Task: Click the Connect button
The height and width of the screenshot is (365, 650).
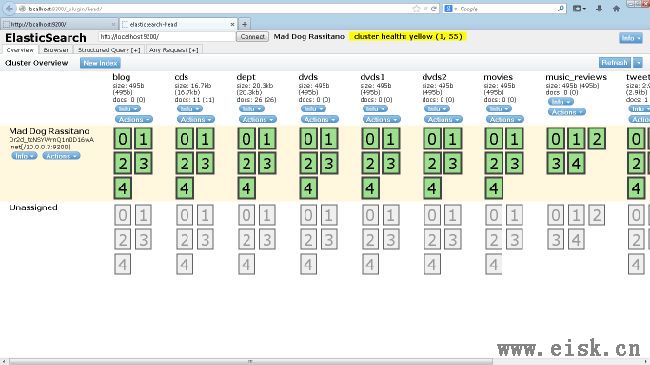Action: click(252, 36)
